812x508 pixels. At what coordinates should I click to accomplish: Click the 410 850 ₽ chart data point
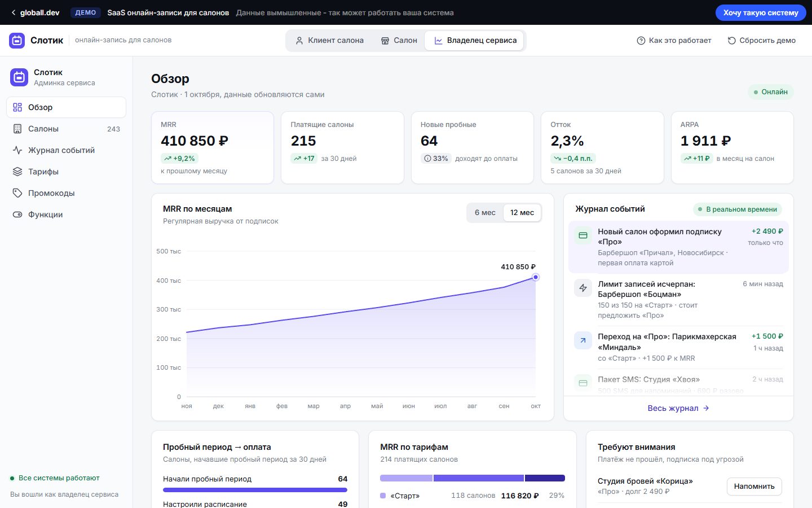pyautogui.click(x=536, y=277)
